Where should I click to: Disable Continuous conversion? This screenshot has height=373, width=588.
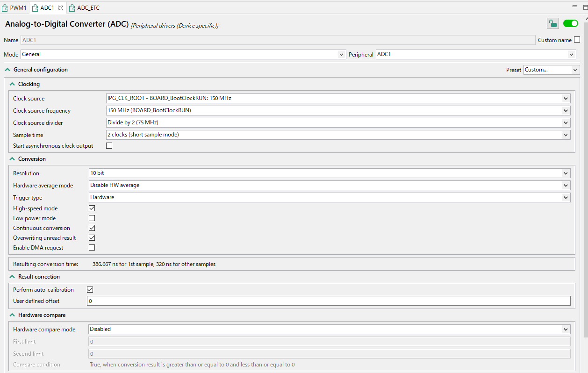[x=92, y=228]
